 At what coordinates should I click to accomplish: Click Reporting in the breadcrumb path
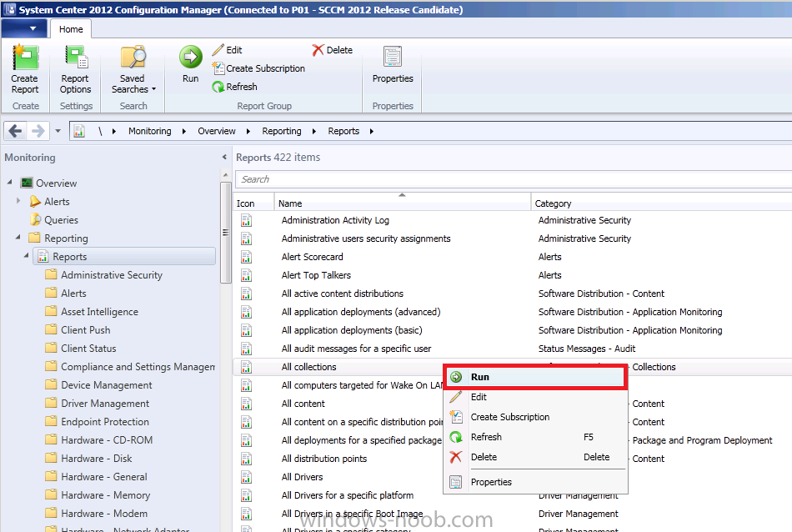click(x=281, y=131)
